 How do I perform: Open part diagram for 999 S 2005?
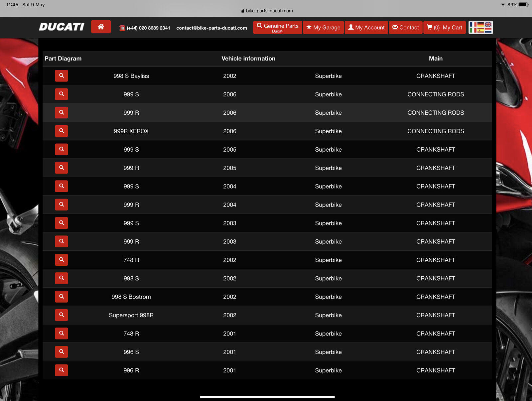click(x=62, y=149)
